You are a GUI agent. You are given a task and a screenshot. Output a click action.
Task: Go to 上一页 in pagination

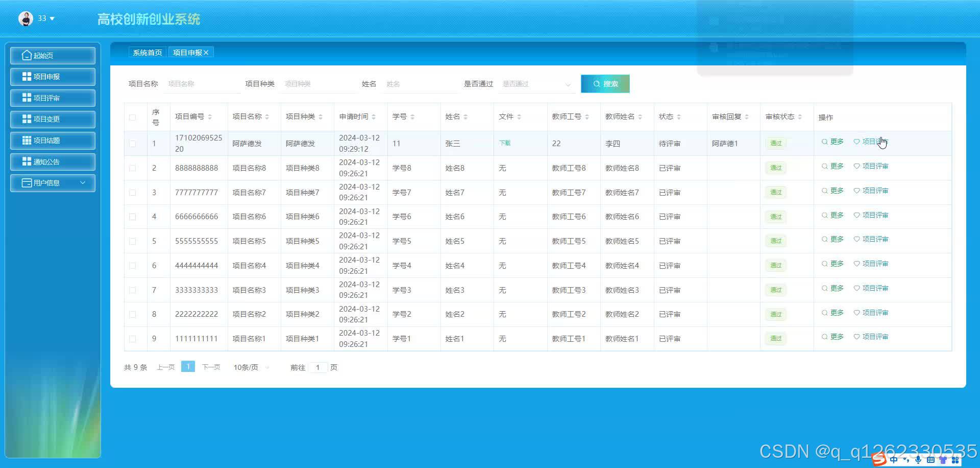(x=165, y=367)
